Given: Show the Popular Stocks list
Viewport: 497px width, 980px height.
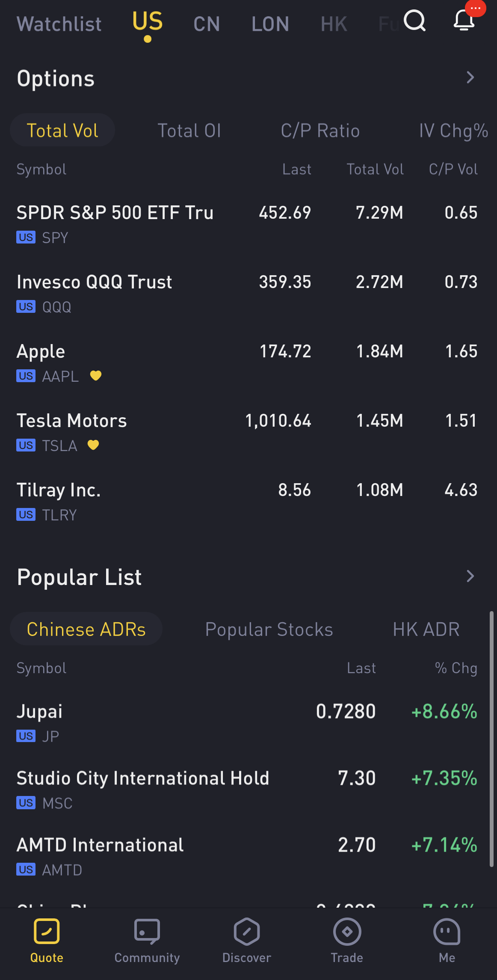Looking at the screenshot, I should tap(269, 630).
